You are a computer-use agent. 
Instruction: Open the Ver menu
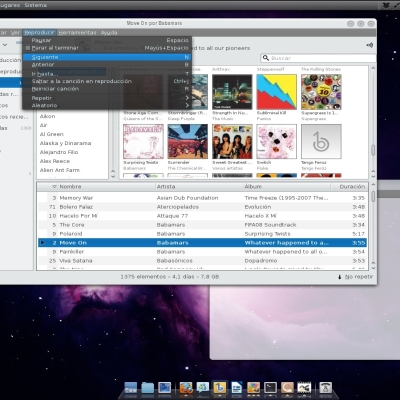[15, 32]
